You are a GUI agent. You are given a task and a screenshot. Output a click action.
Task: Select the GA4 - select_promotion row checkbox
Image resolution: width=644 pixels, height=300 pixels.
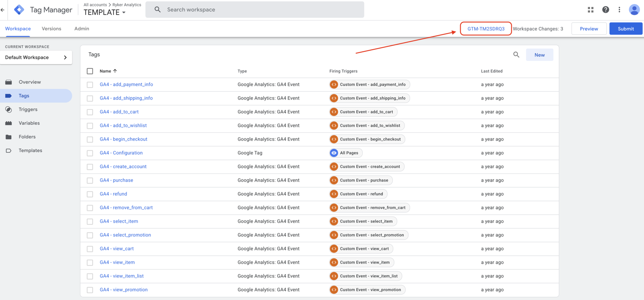(x=90, y=235)
